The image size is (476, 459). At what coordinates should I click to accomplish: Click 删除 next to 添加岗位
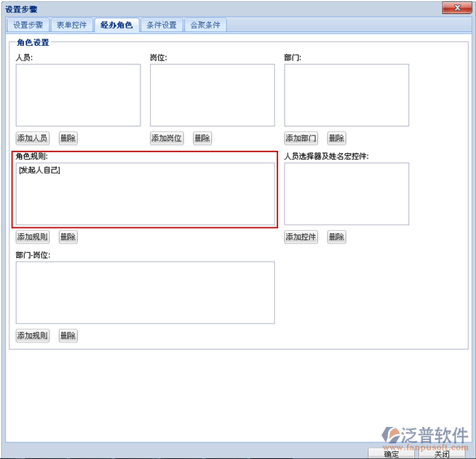click(x=202, y=138)
